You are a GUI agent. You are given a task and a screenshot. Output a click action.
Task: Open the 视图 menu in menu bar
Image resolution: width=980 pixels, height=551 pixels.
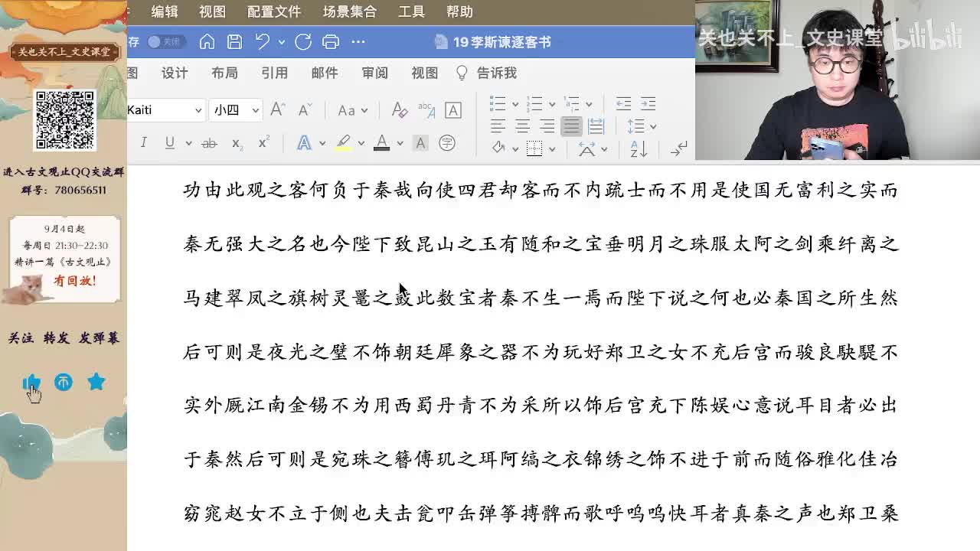pos(212,11)
